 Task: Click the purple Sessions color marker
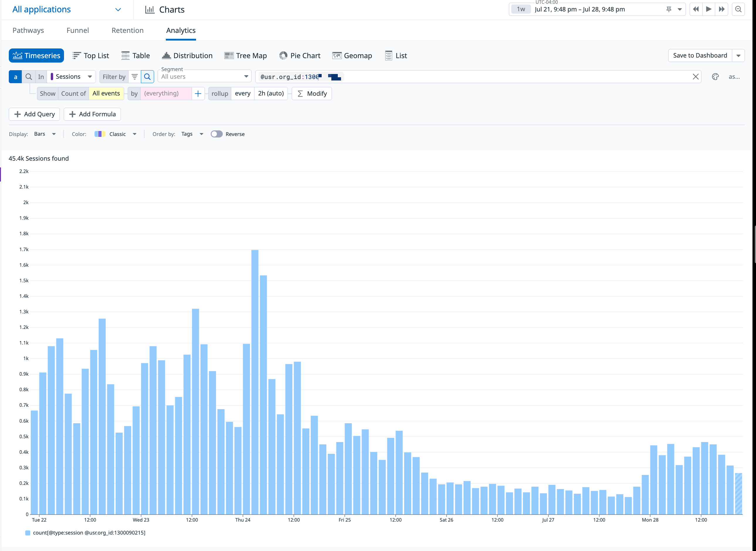(x=52, y=77)
